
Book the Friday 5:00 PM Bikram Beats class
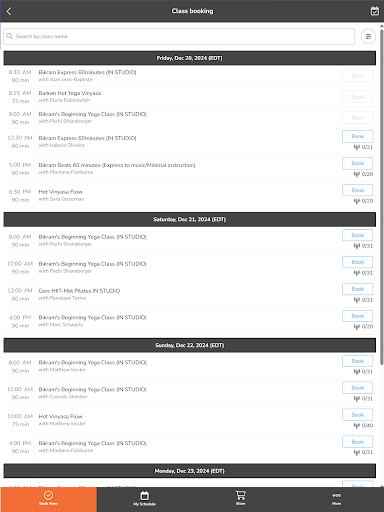click(x=357, y=163)
